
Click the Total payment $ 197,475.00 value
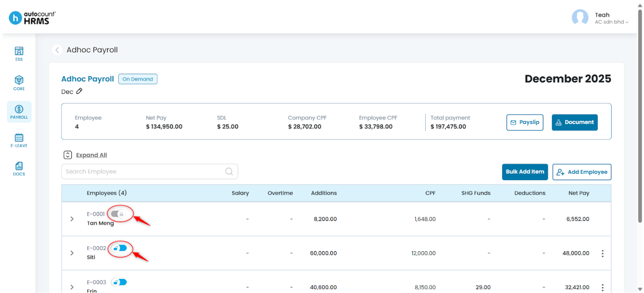[x=448, y=127]
